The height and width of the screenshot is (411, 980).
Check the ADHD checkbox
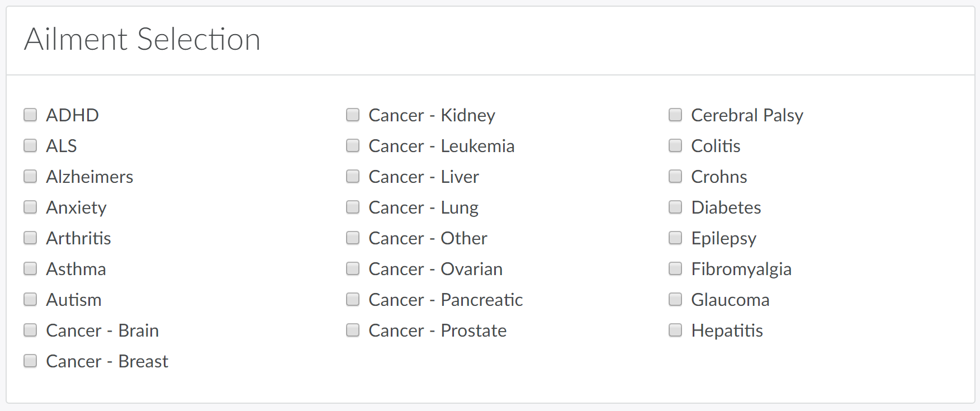coord(30,115)
